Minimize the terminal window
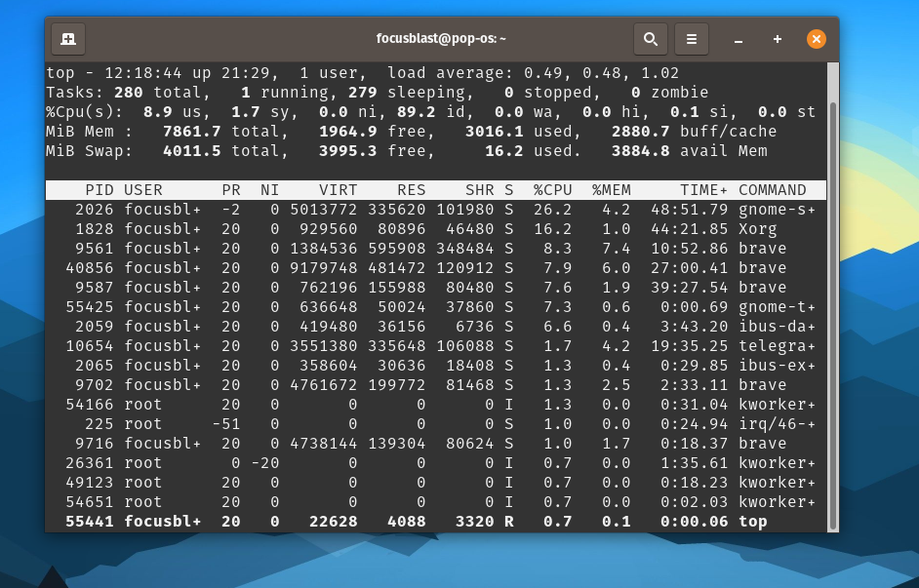The width and height of the screenshot is (919, 588). (x=739, y=39)
